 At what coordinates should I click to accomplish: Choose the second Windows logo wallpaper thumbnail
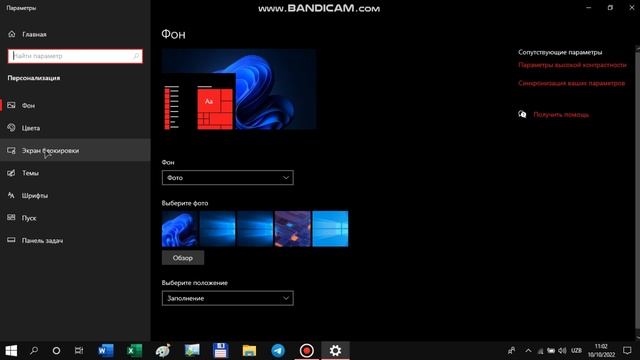pos(217,229)
